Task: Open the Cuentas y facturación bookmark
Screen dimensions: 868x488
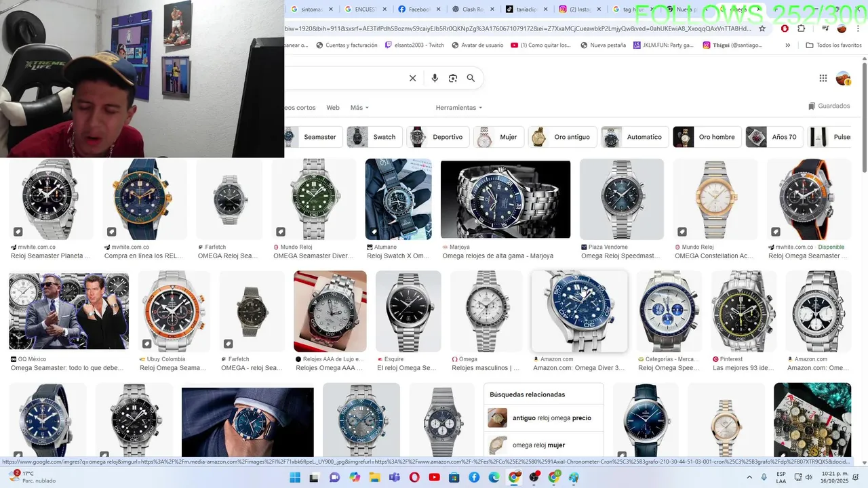Action: (347, 45)
